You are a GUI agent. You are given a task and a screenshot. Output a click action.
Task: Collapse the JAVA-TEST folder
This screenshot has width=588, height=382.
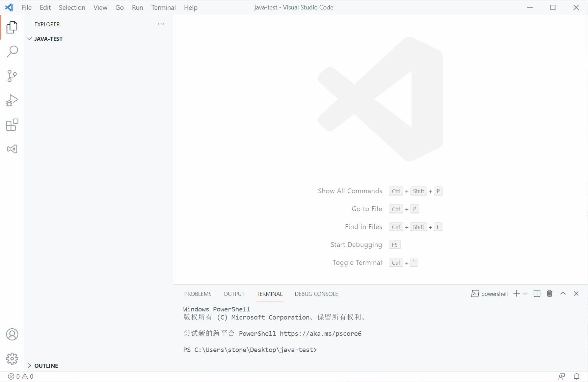coord(29,39)
